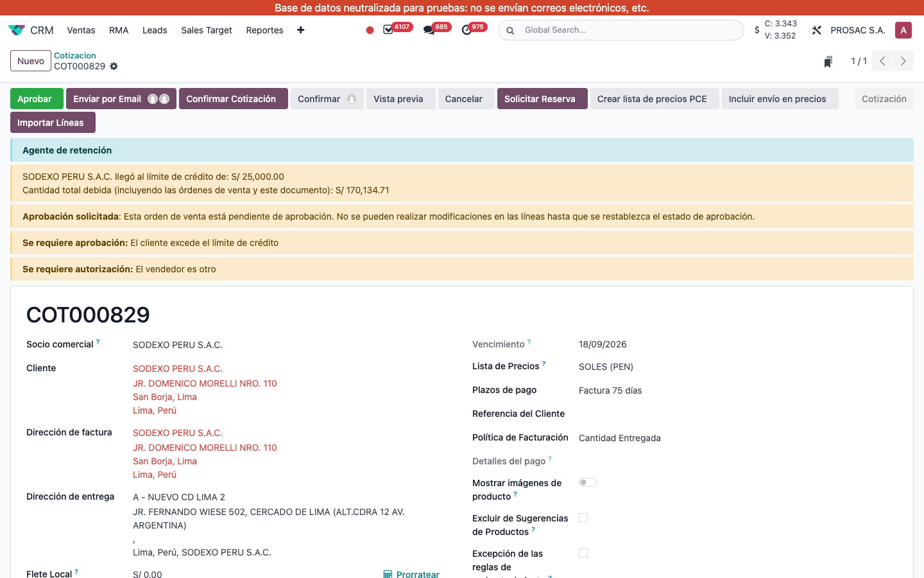Click Factura 75 días payment term
924x578 pixels.
pyautogui.click(x=610, y=390)
